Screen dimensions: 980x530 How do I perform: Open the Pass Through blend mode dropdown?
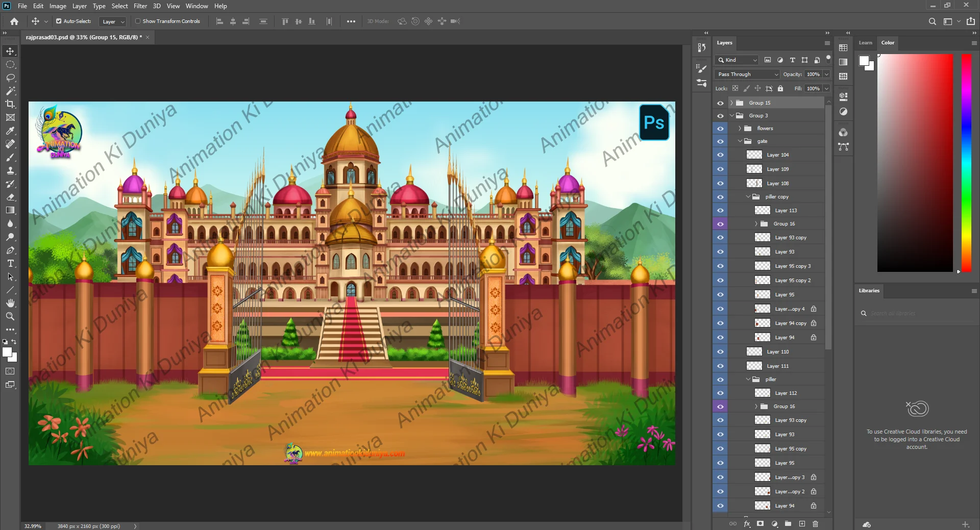(747, 74)
